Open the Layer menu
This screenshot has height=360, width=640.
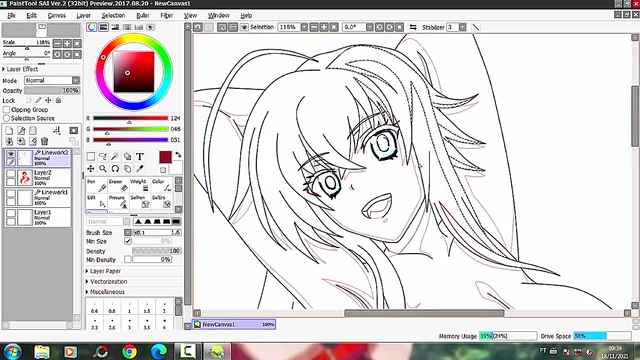84,16
